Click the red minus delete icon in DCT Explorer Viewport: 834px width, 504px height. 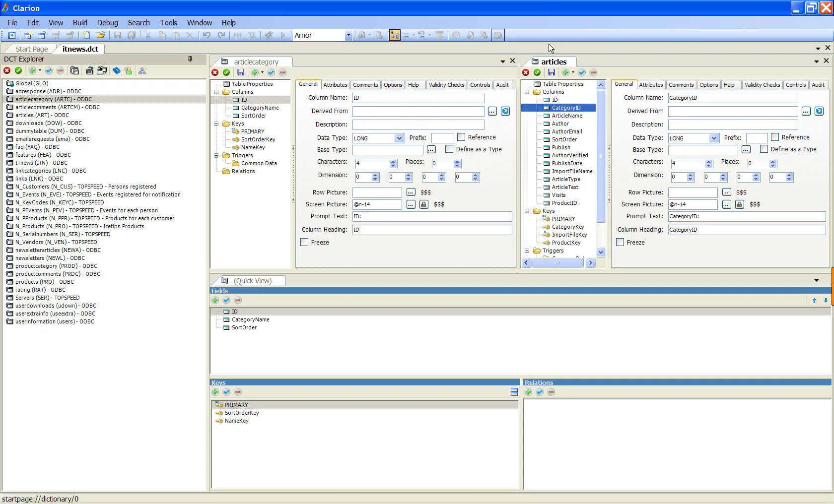pos(60,71)
